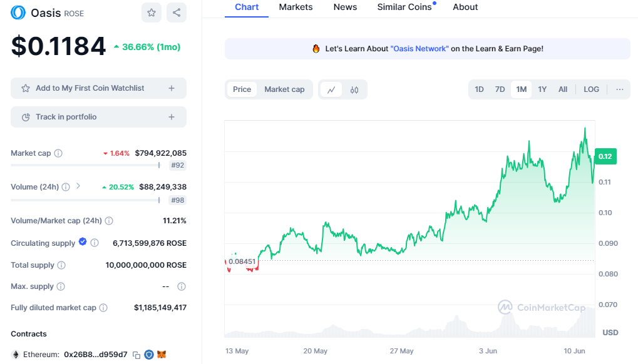Click the star favorite icon
Screen dimensions: 638x364
[x=152, y=13]
